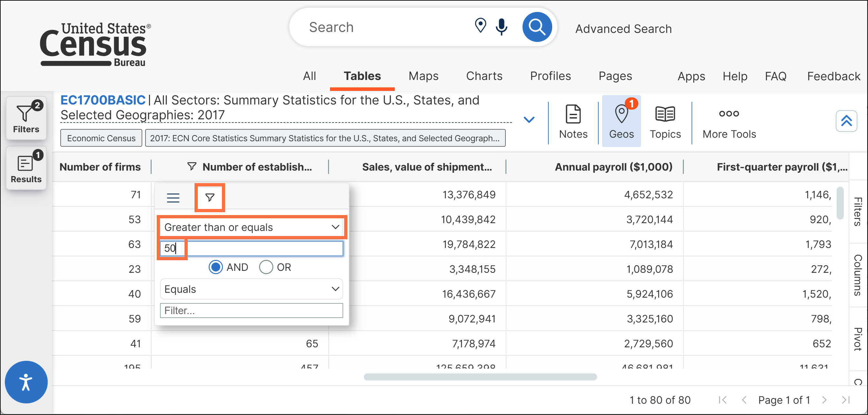Open Advanced Search link
The image size is (868, 415).
point(624,29)
